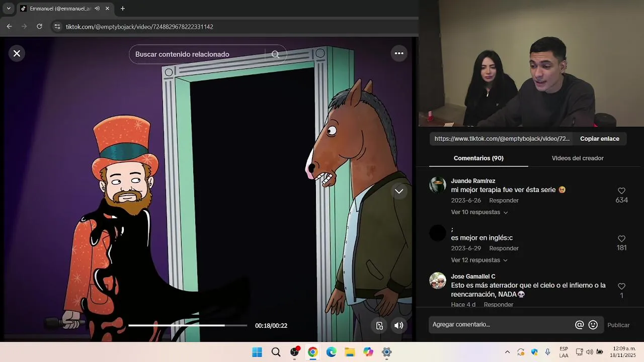This screenshot has width=644, height=362.
Task: Show hidden tray icons chevron
Action: 507,352
